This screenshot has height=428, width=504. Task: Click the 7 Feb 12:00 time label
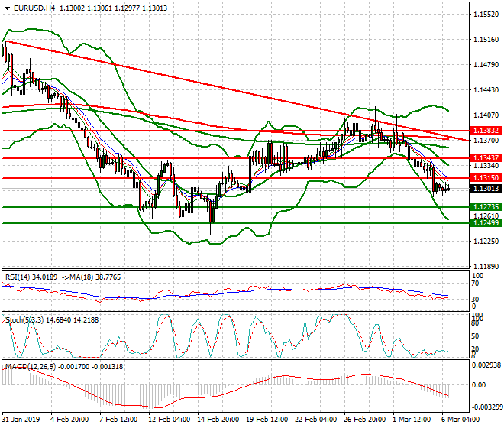tap(118, 420)
